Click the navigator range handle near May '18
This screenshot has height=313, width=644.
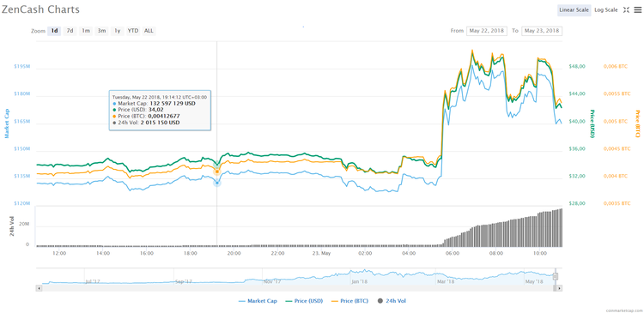pos(556,275)
